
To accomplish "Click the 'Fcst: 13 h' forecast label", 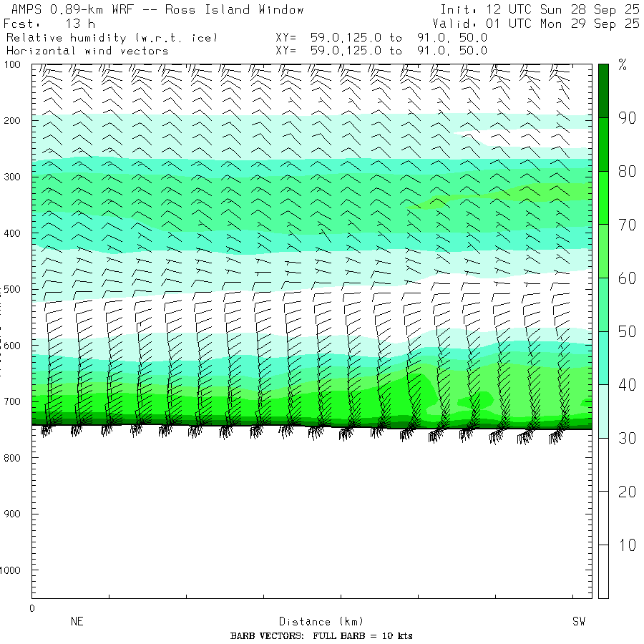I will tap(49, 24).
